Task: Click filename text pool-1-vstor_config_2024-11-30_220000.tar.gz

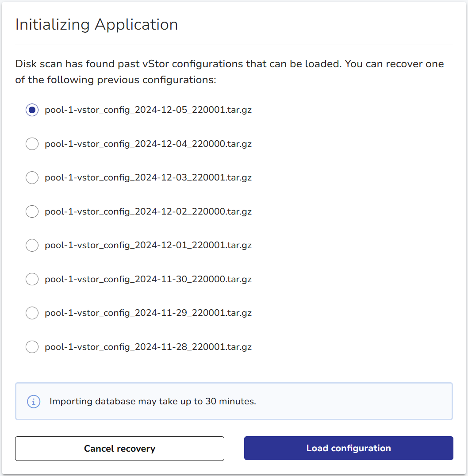Action: tap(148, 279)
